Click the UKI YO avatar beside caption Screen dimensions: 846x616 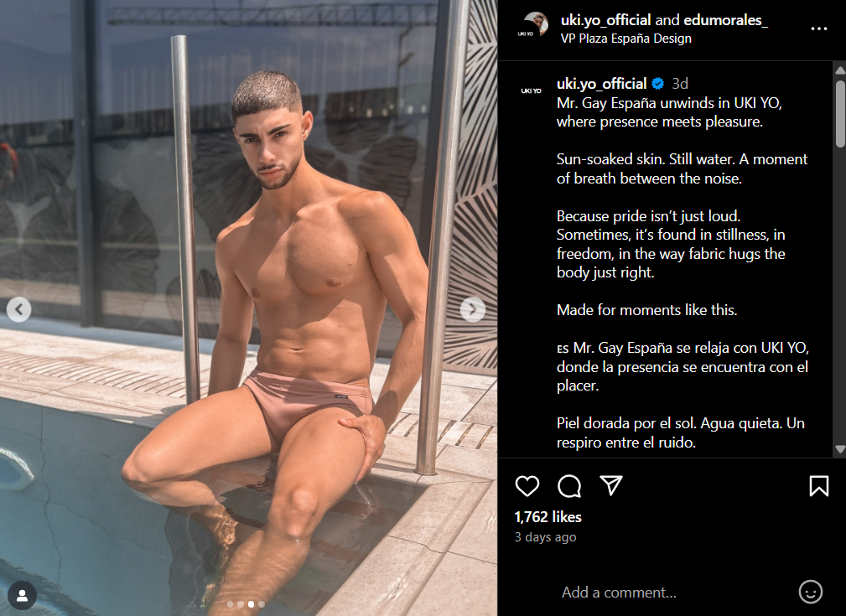(532, 91)
